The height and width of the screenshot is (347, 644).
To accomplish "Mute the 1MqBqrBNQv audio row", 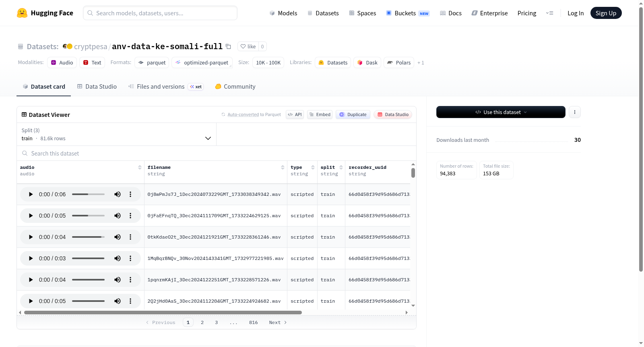I will pos(118,258).
